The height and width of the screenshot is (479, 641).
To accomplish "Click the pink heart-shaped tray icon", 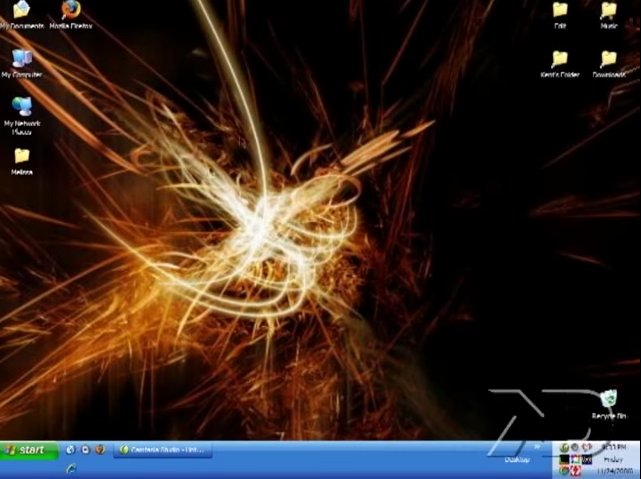I will coord(587,448).
